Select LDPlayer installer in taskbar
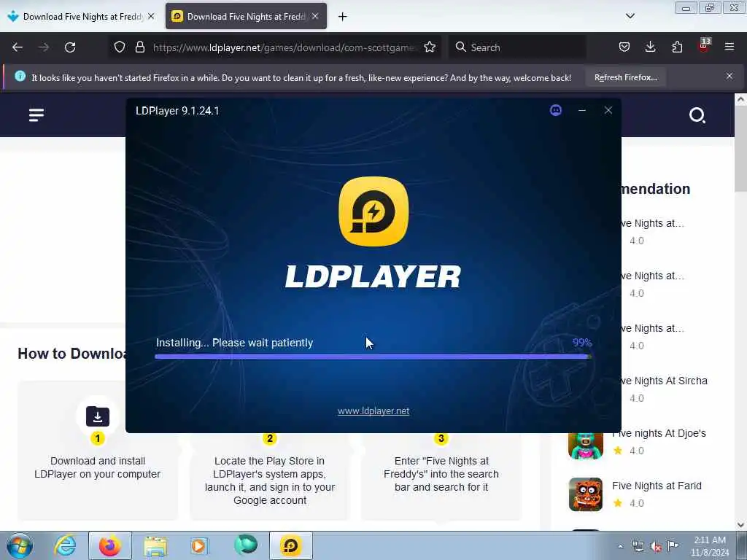Viewport: 747px width, 560px height. point(290,545)
